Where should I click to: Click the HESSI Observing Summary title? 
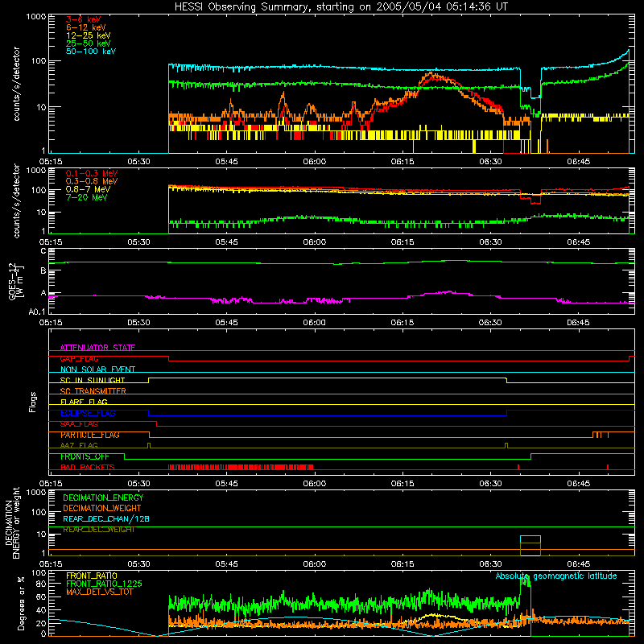coord(341,7)
